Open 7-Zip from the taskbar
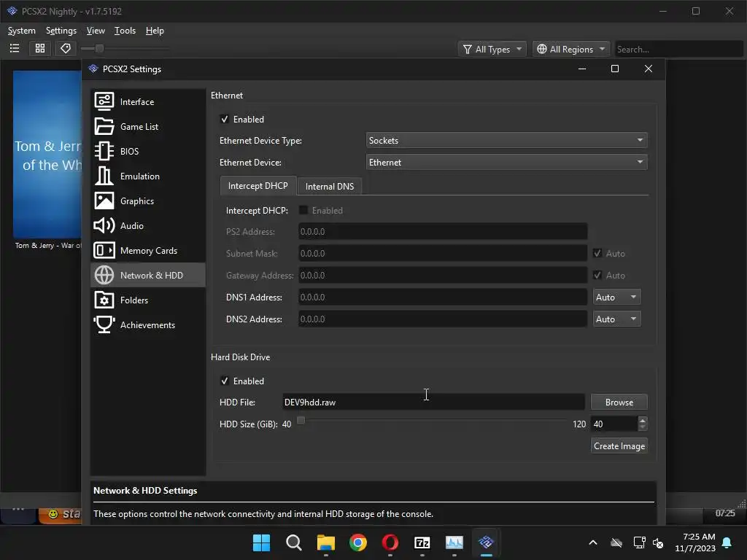The image size is (747, 560). (422, 542)
